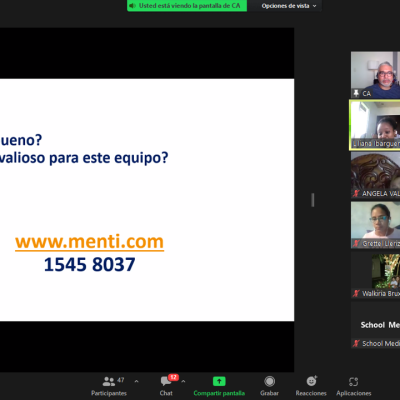Open the Opciones de vista dropdown
The width and height of the screenshot is (400, 400).
coord(289,6)
